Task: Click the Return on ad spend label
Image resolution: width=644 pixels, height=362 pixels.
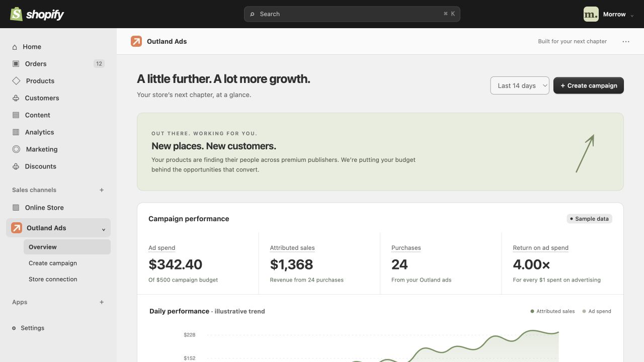Action: tap(540, 248)
